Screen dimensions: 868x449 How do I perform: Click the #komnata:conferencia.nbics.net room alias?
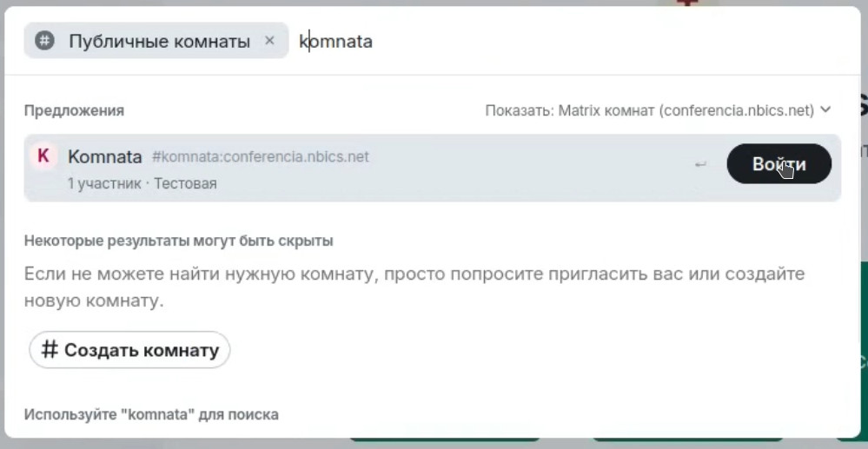pyautogui.click(x=260, y=156)
